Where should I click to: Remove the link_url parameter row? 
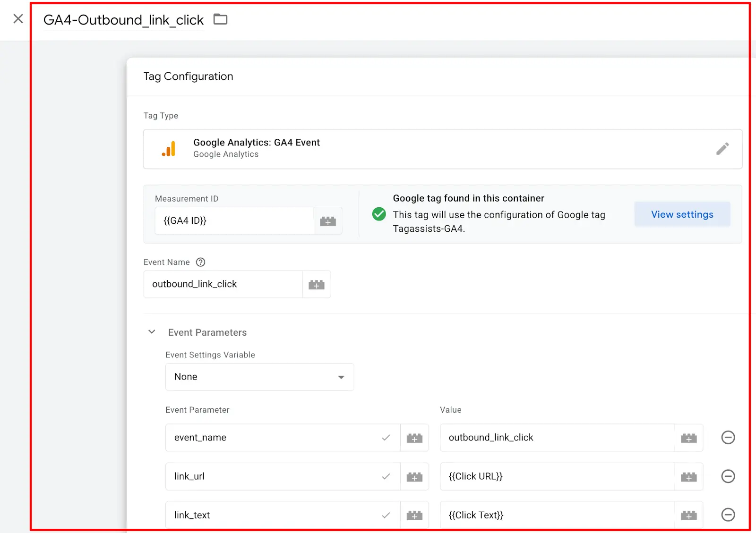[x=728, y=476]
